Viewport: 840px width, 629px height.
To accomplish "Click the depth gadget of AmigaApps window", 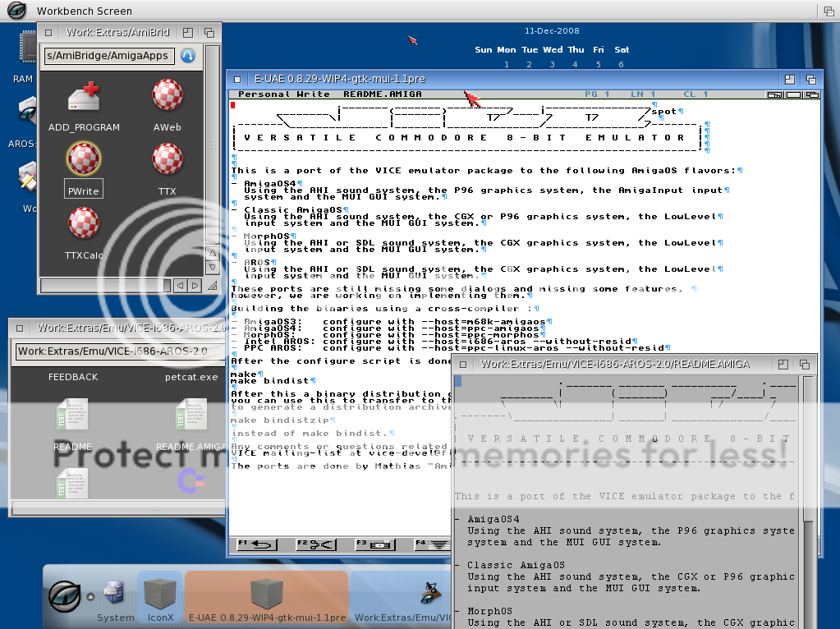I will coord(209,33).
